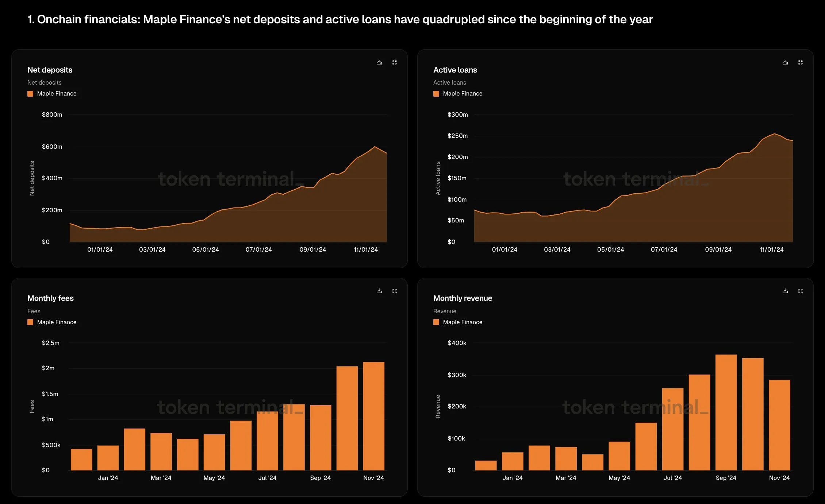Expand Net deposits chart to fullscreen

click(x=395, y=62)
